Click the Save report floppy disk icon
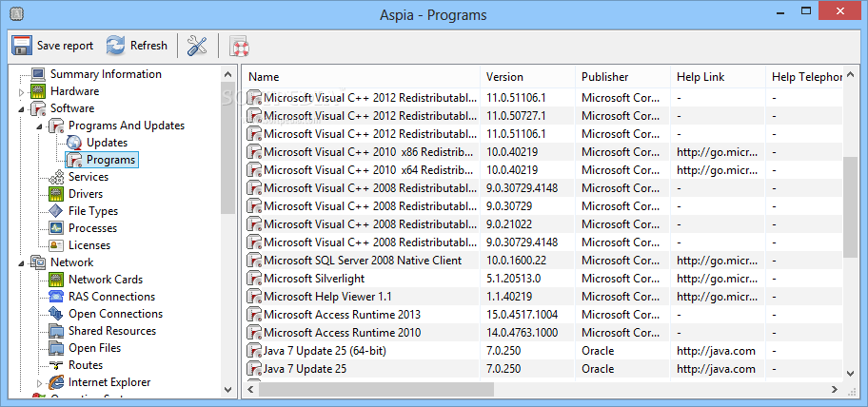This screenshot has width=868, height=407. [21, 46]
